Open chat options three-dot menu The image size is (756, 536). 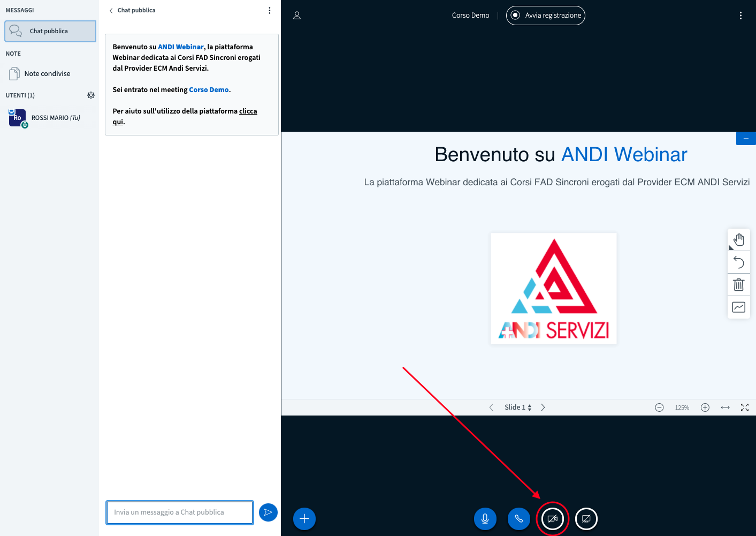[270, 11]
